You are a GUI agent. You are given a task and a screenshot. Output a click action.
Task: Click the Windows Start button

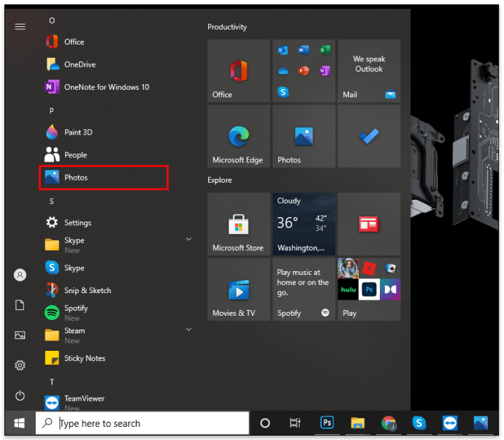[20, 423]
